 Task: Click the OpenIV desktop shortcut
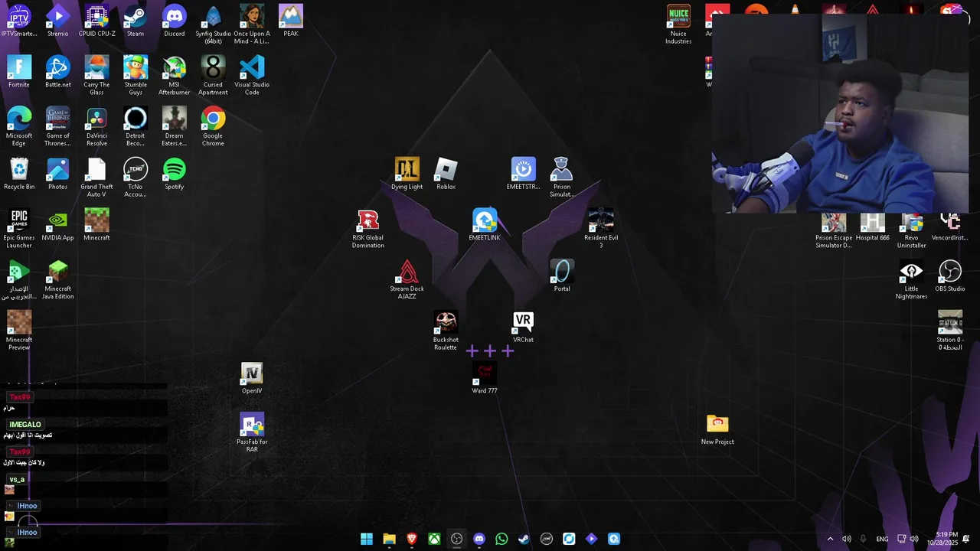[x=252, y=378]
